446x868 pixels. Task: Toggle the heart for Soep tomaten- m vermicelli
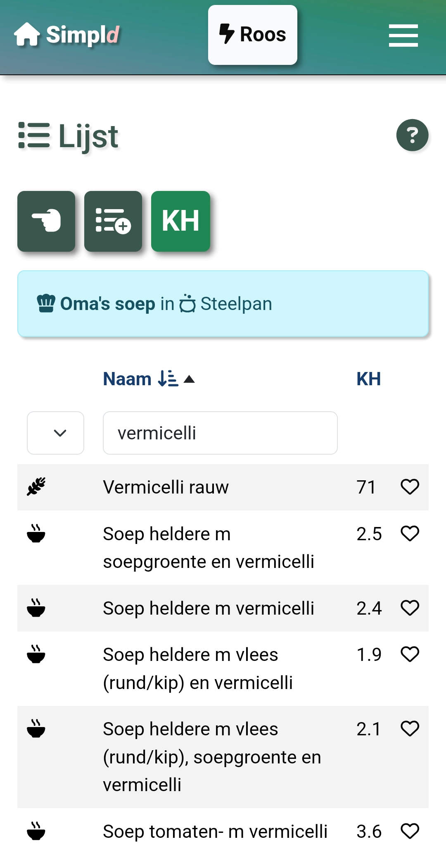tap(410, 831)
